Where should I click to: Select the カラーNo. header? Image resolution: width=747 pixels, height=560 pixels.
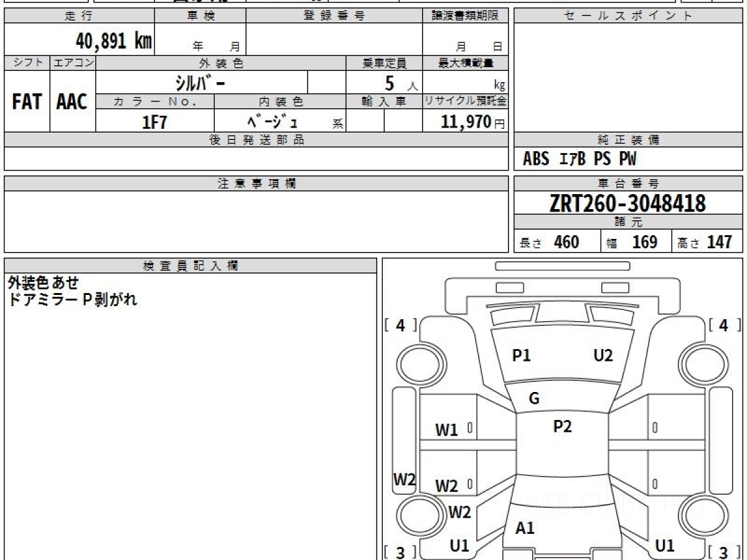click(155, 102)
